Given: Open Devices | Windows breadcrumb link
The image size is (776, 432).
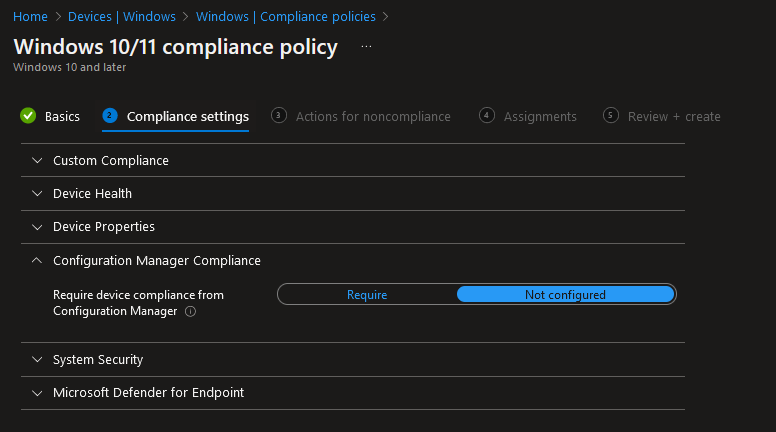Looking at the screenshot, I should click(122, 17).
